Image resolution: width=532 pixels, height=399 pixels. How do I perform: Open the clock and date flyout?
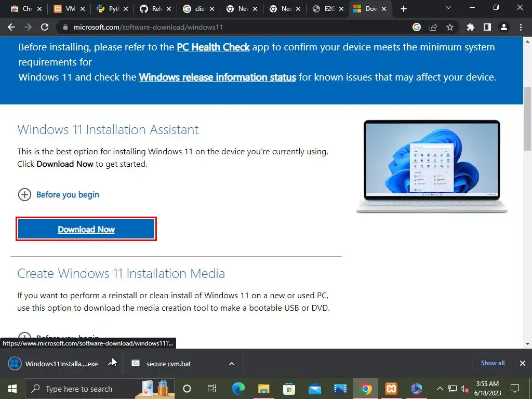point(487,389)
